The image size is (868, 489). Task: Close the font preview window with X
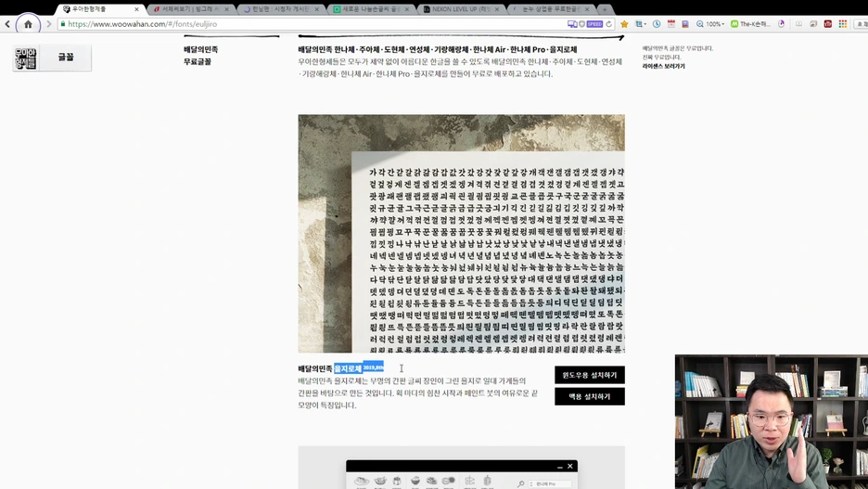coord(569,467)
